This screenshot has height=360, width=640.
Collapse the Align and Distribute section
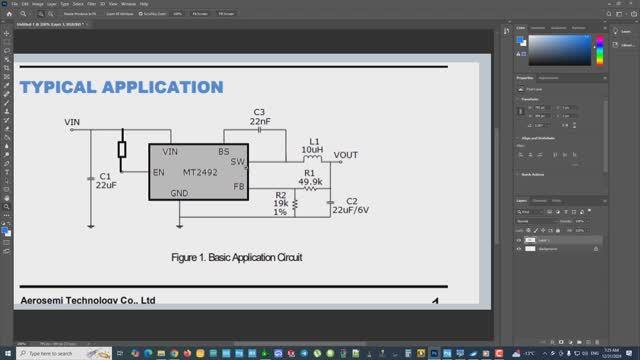[518, 138]
